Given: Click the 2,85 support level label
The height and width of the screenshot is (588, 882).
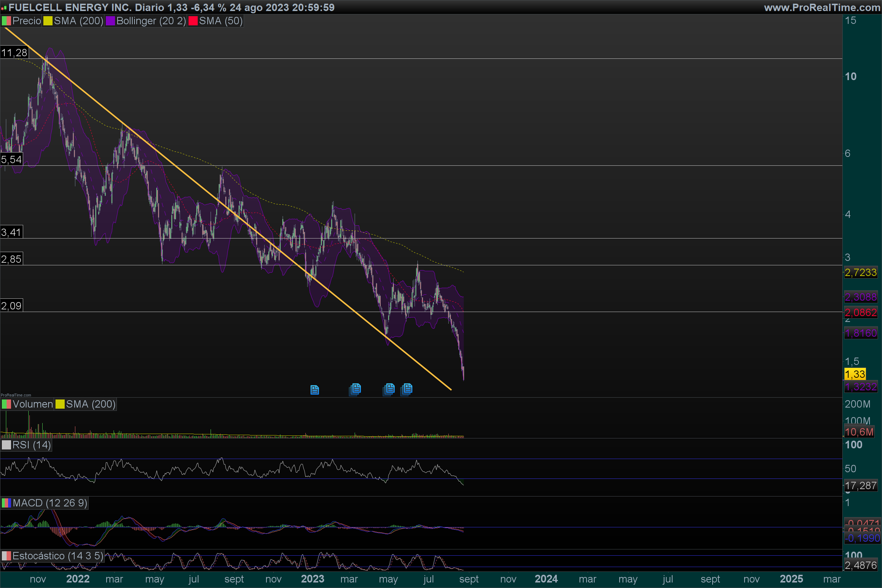Looking at the screenshot, I should pos(11,259).
